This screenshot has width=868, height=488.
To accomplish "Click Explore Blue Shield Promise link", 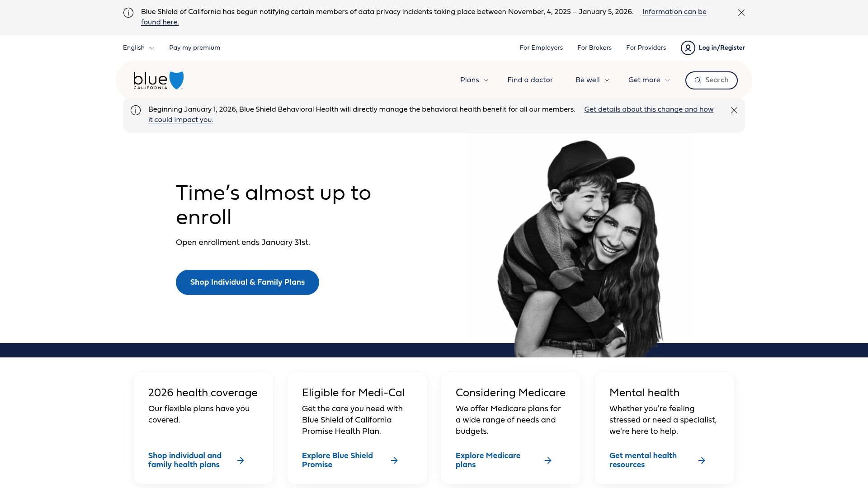I will (x=337, y=460).
